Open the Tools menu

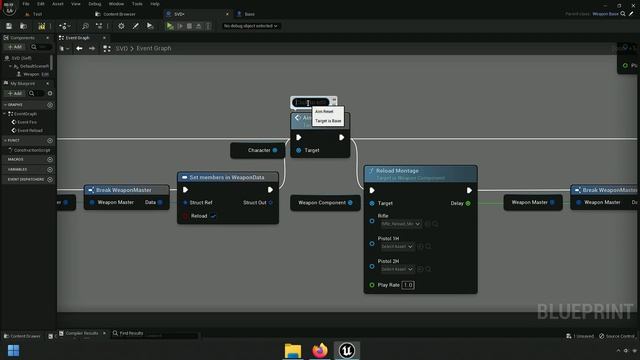(137, 4)
